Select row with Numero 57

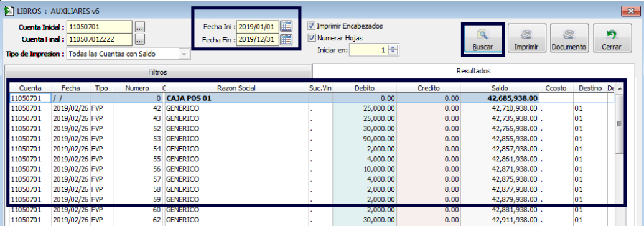click(311, 179)
